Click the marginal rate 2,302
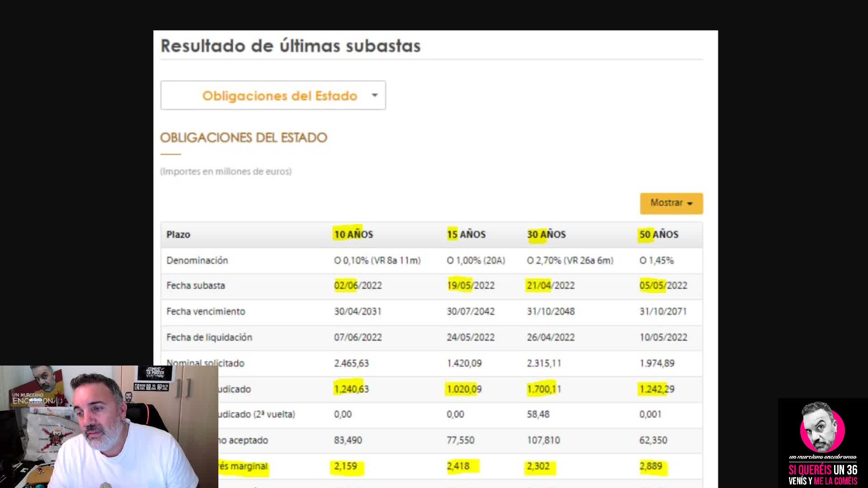868x488 pixels. [x=538, y=466]
